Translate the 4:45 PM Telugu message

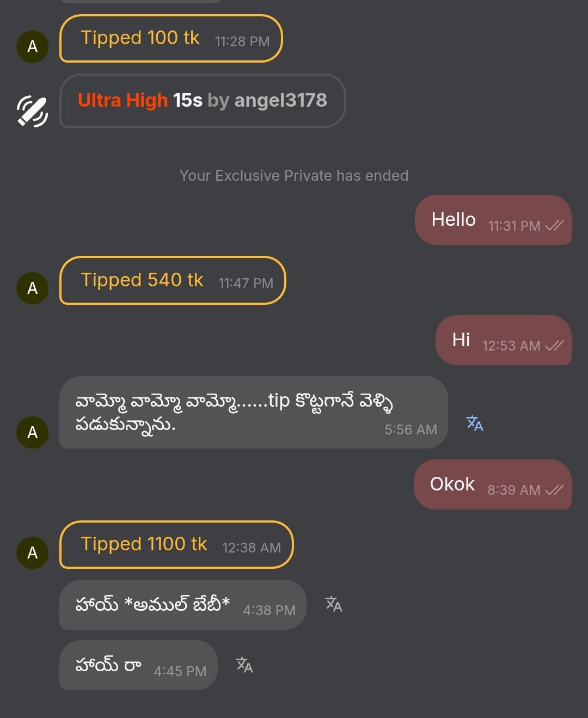click(244, 665)
